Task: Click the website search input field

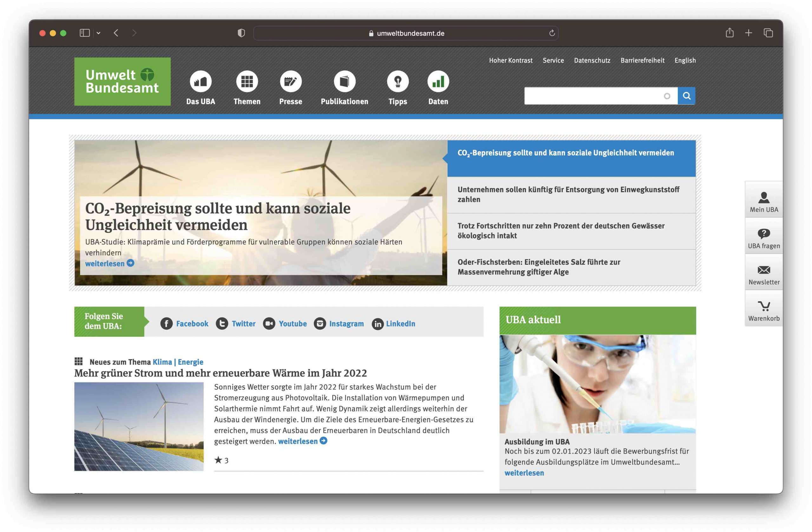Action: pyautogui.click(x=594, y=96)
